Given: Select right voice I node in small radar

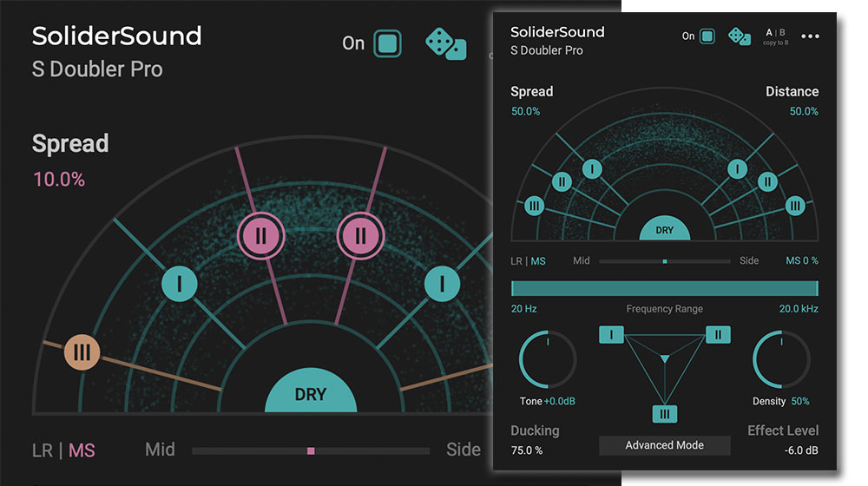Looking at the screenshot, I should (737, 169).
